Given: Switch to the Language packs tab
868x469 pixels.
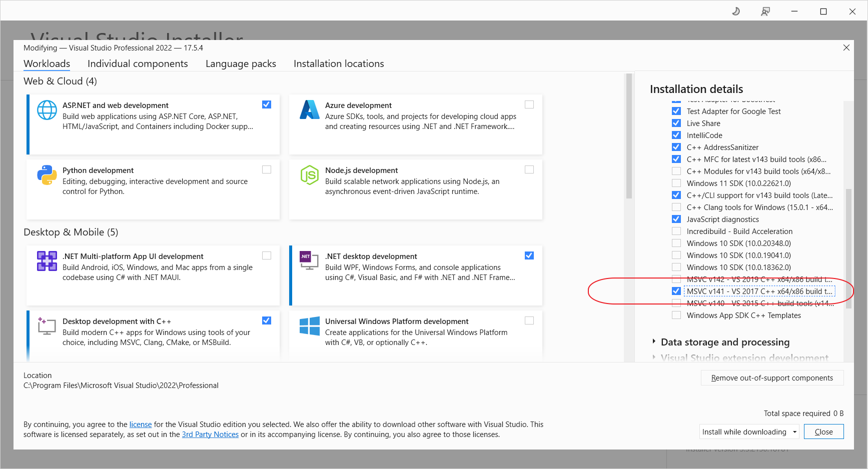Looking at the screenshot, I should (x=241, y=63).
